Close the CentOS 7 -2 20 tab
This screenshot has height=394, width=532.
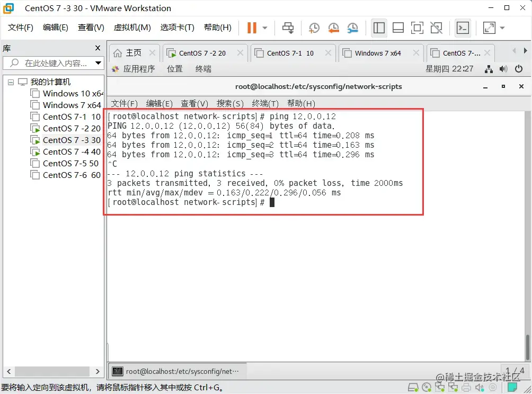240,53
